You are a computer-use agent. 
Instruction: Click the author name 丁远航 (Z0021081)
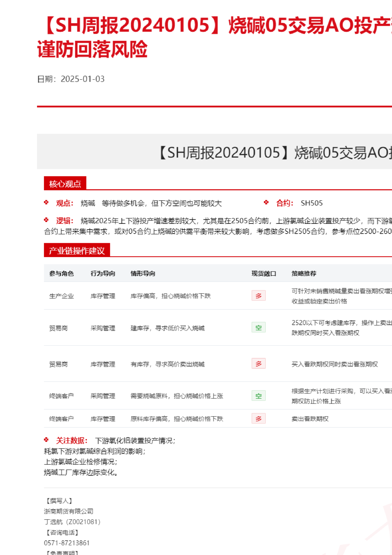pyautogui.click(x=72, y=522)
